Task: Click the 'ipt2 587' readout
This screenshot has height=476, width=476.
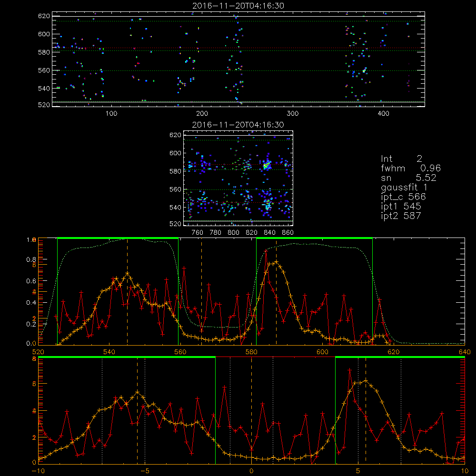Action: [x=401, y=216]
